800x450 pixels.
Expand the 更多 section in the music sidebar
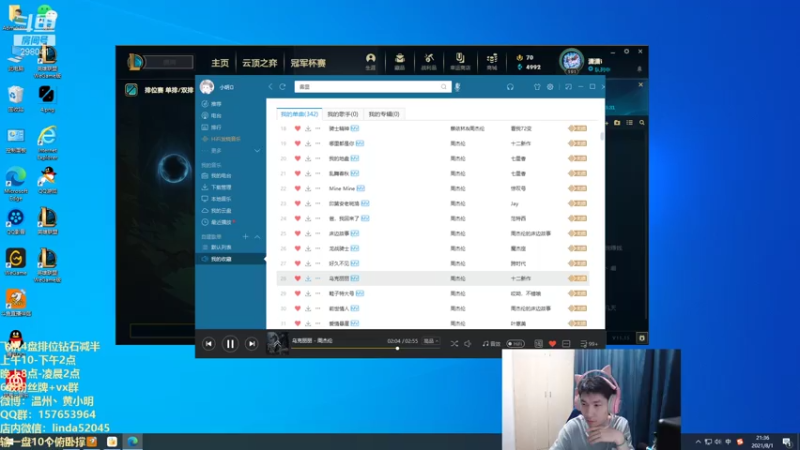coord(257,151)
